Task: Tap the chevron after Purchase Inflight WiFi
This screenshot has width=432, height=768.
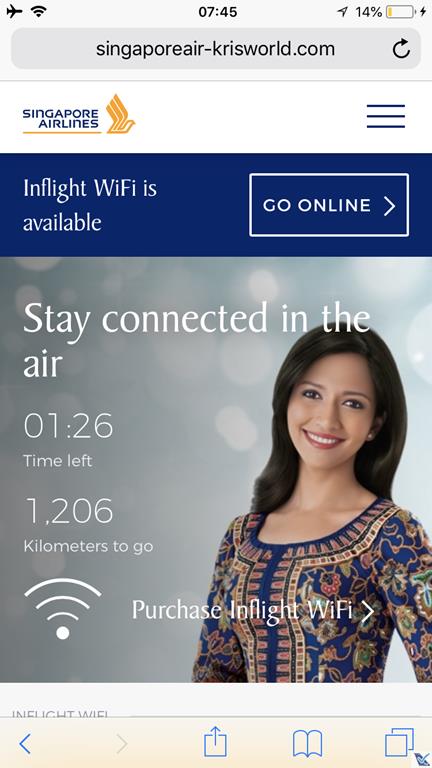Action: (367, 611)
